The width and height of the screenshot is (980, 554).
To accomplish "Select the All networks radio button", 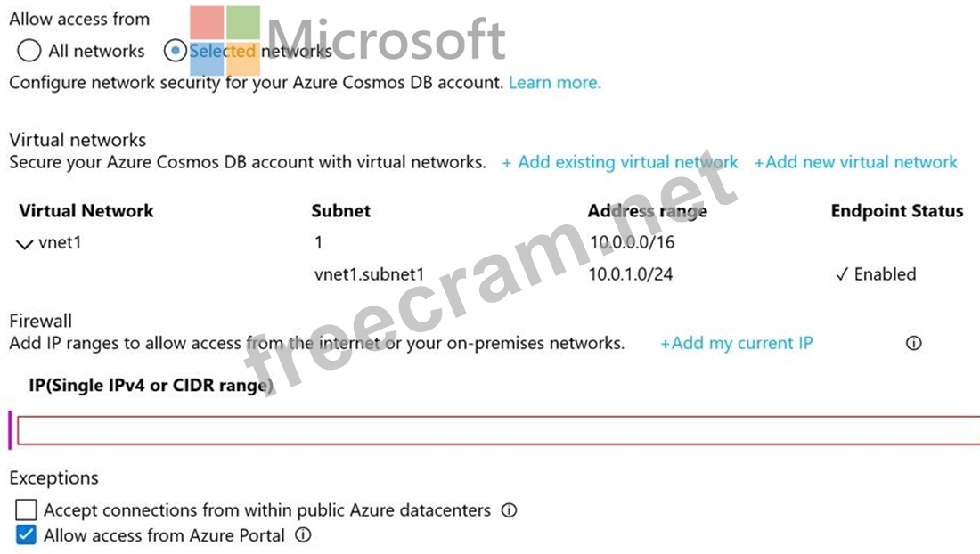I will (29, 51).
